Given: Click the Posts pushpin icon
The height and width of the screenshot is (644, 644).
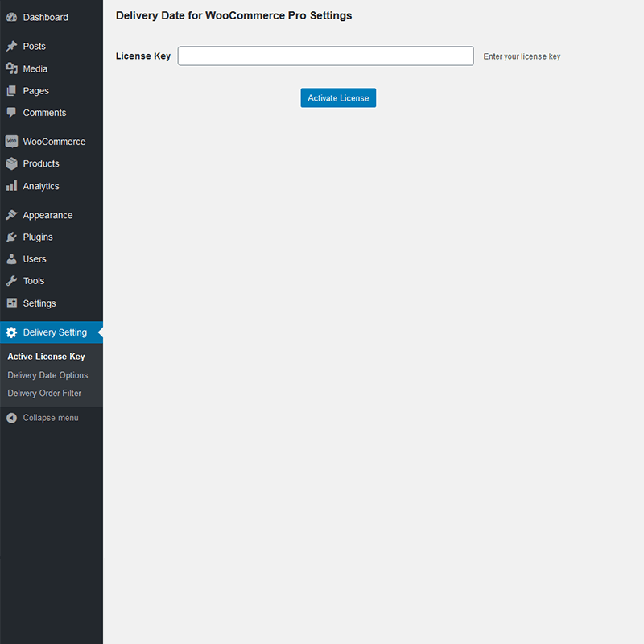Looking at the screenshot, I should coord(11,47).
